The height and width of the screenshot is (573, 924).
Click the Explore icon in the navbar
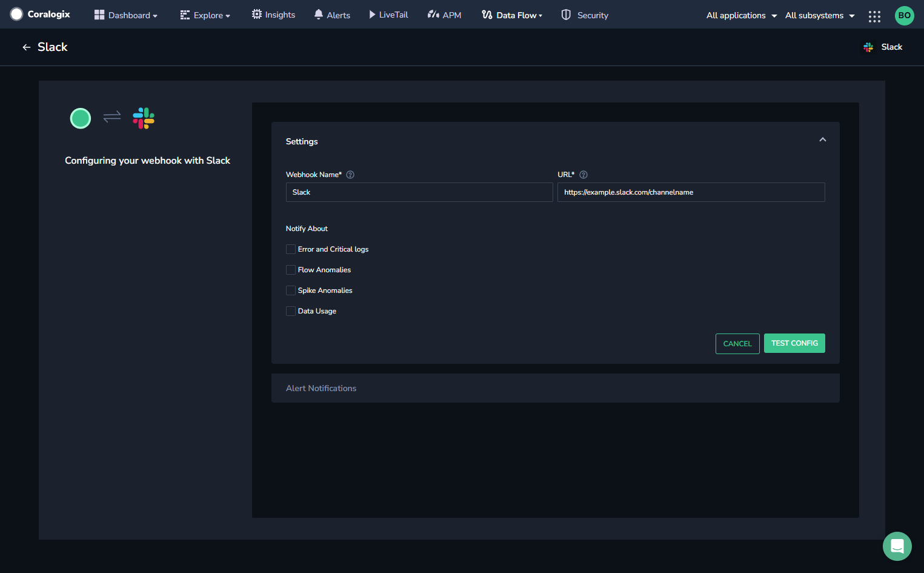(185, 15)
